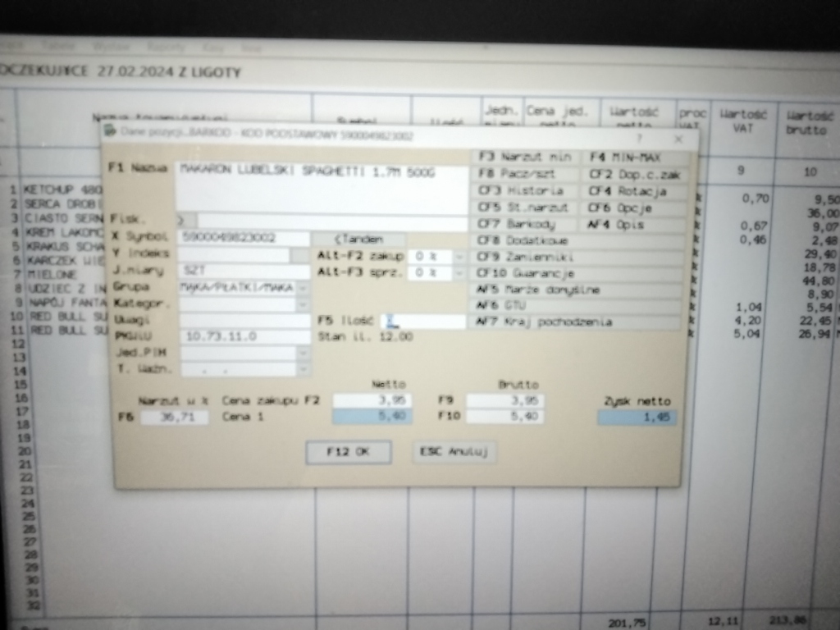This screenshot has height=630, width=840.
Task: Expand the Jed.PIH dropdown
Action: pyautogui.click(x=304, y=354)
